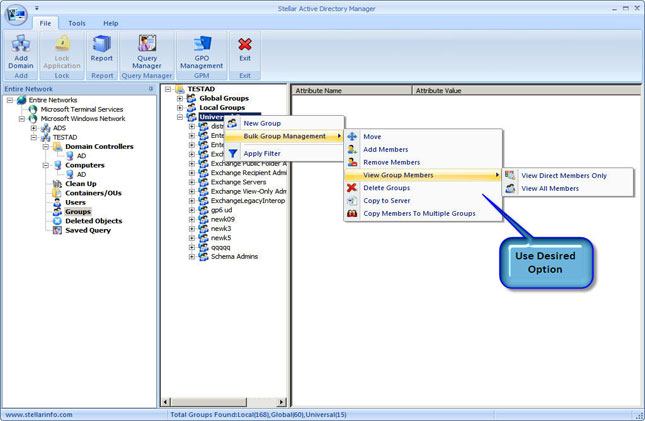Switch to the Tools ribbon tab
The width and height of the screenshot is (645, 421).
coord(77,23)
